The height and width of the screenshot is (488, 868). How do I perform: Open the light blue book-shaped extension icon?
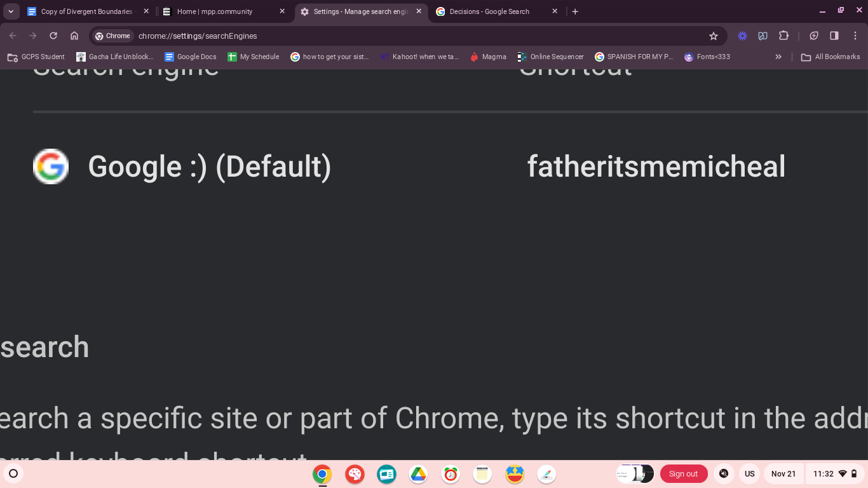tap(763, 36)
